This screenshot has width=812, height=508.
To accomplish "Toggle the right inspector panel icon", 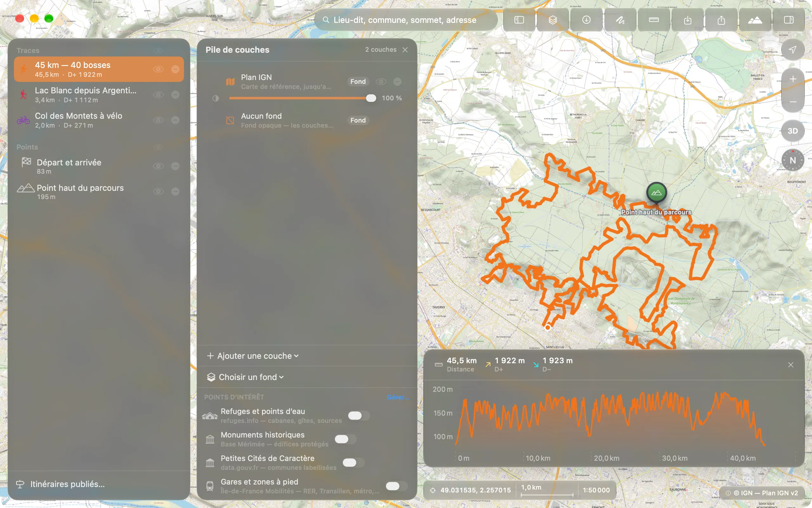I will coord(789,20).
